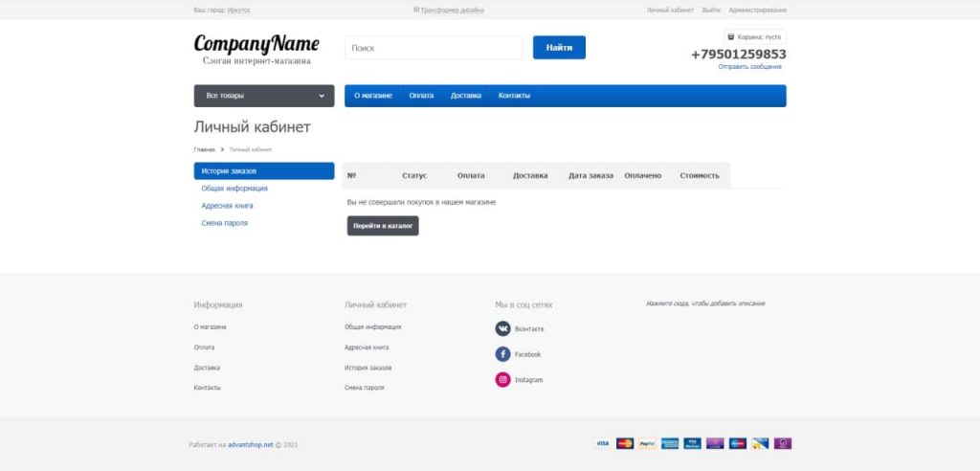Click the American Express payment logo
This screenshot has width=980, height=471.
click(x=670, y=443)
